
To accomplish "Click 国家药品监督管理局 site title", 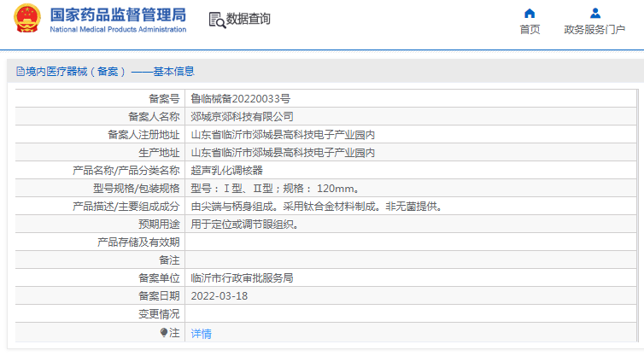I will coord(118,15).
